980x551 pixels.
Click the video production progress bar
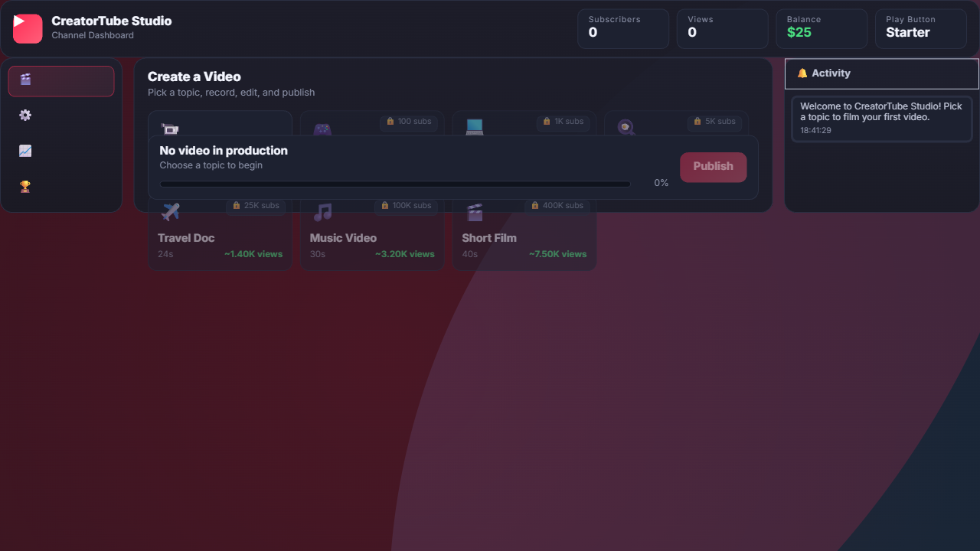coord(395,184)
